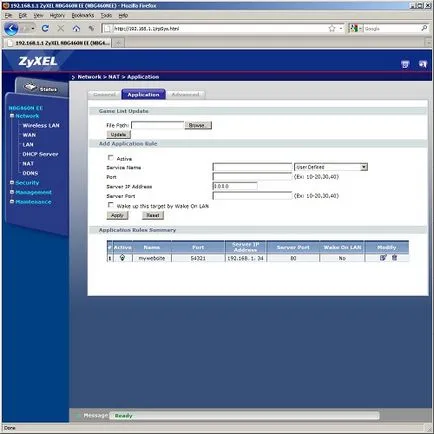Viewport: 434px width, 434px height.
Task: Click the Apply button
Action: pyautogui.click(x=117, y=215)
